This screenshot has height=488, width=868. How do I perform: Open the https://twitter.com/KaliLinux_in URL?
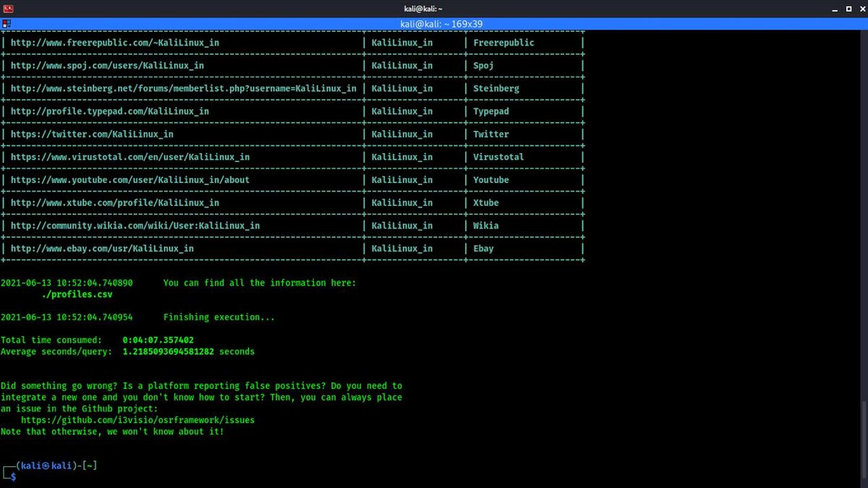click(92, 134)
